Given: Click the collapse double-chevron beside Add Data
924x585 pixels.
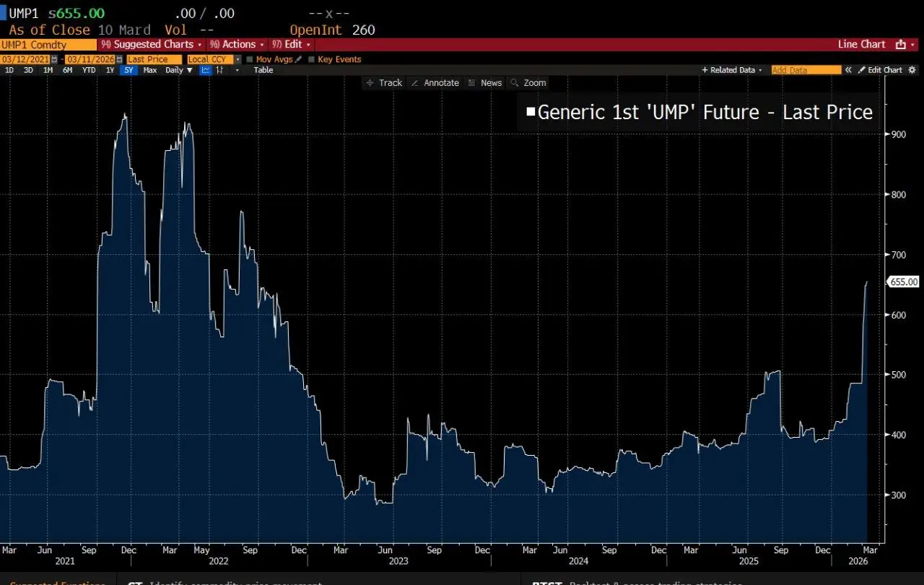Looking at the screenshot, I should click(x=848, y=70).
